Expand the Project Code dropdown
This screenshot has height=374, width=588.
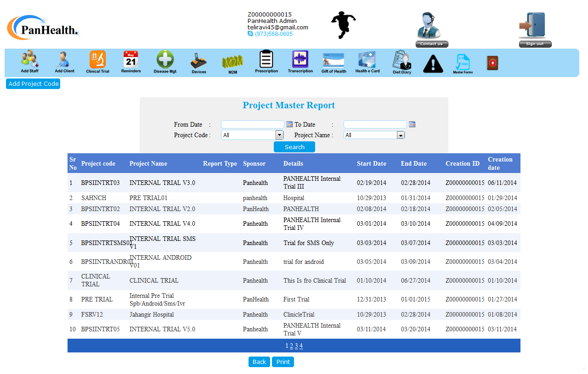279,135
